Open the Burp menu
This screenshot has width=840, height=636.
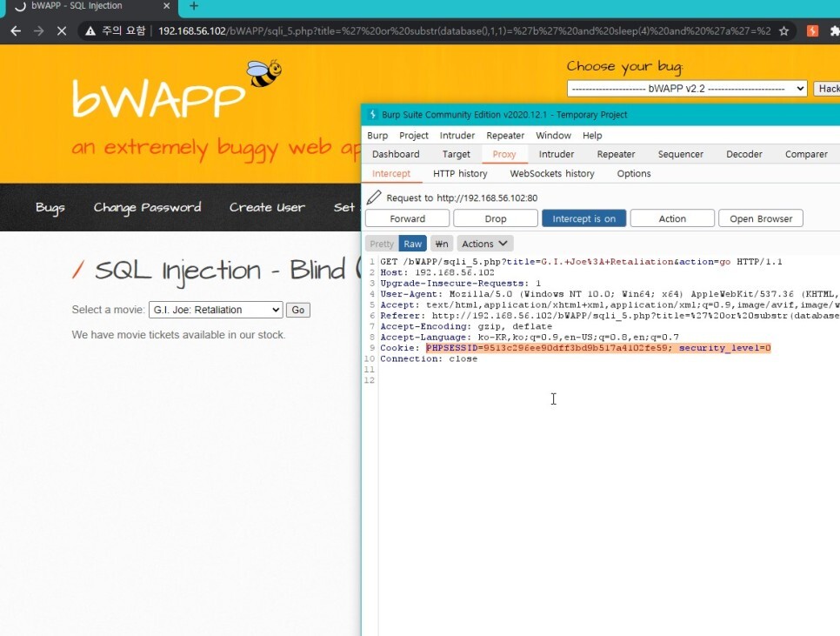377,136
